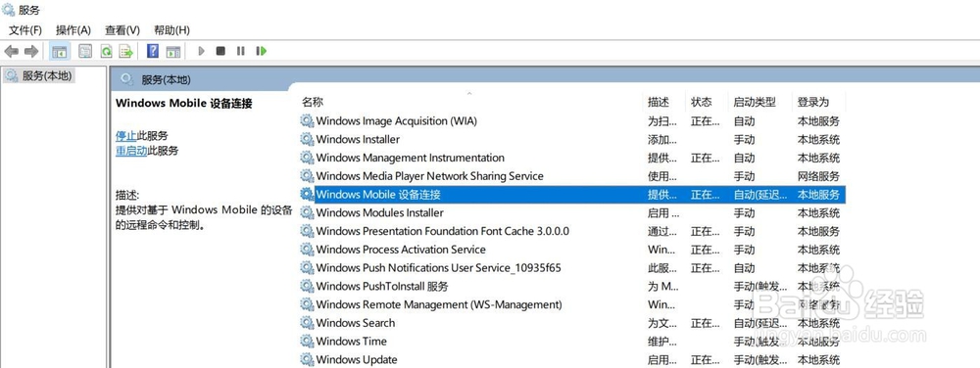
Task: Click the Stop Service square icon
Action: click(220, 51)
